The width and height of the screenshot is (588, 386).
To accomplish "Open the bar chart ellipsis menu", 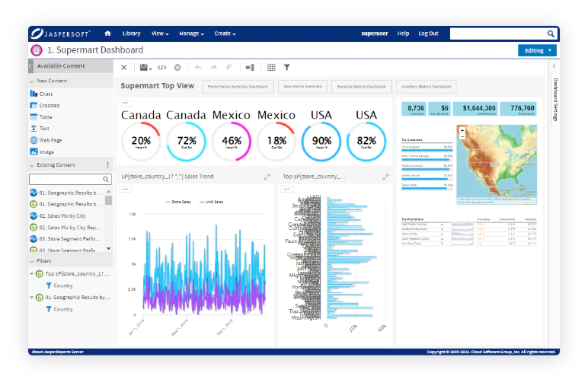I will pos(286,189).
